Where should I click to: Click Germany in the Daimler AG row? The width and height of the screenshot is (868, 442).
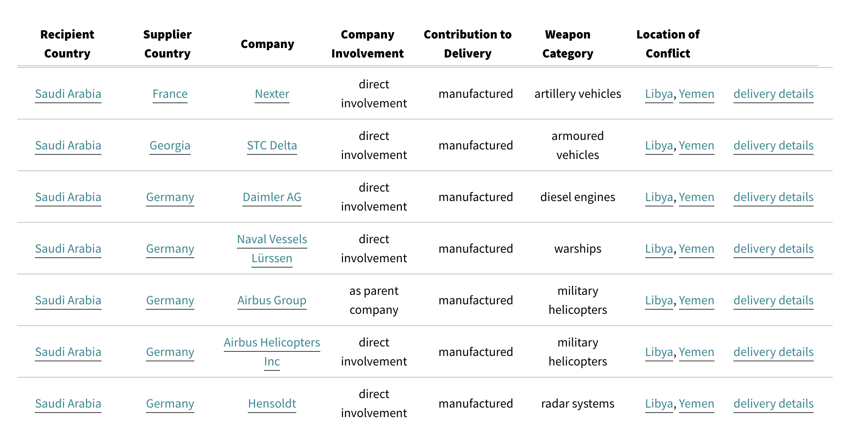point(170,197)
